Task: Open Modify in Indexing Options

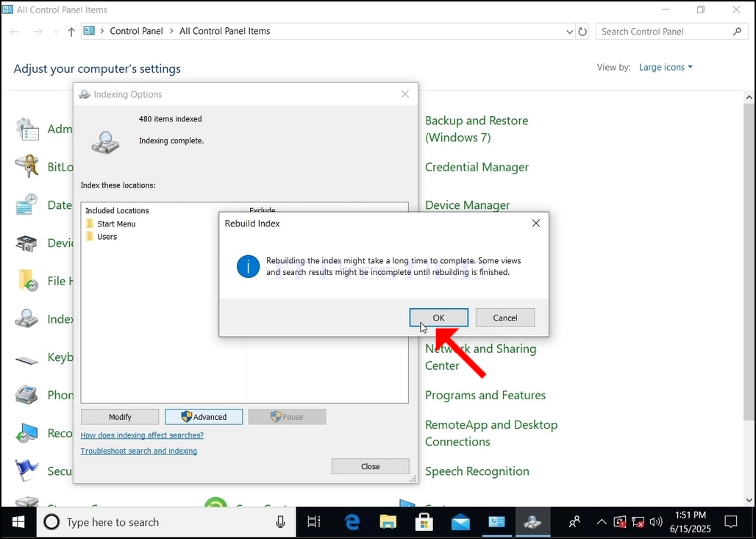Action: click(x=120, y=417)
